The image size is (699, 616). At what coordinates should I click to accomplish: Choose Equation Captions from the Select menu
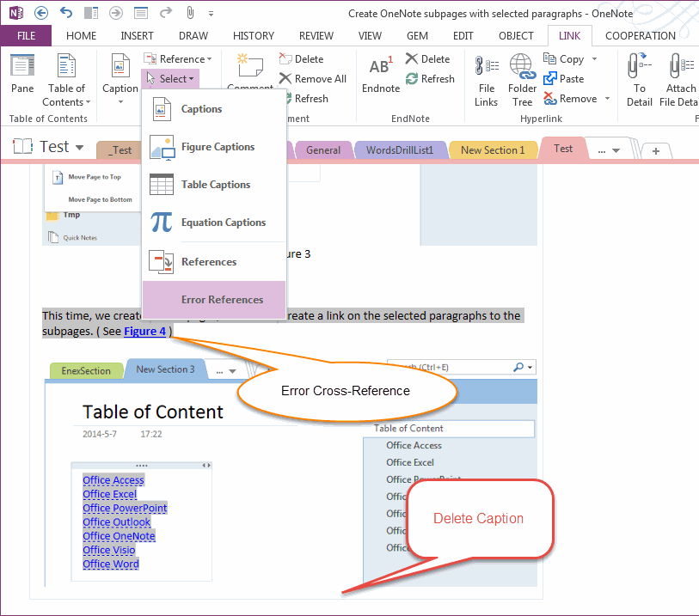pos(214,223)
